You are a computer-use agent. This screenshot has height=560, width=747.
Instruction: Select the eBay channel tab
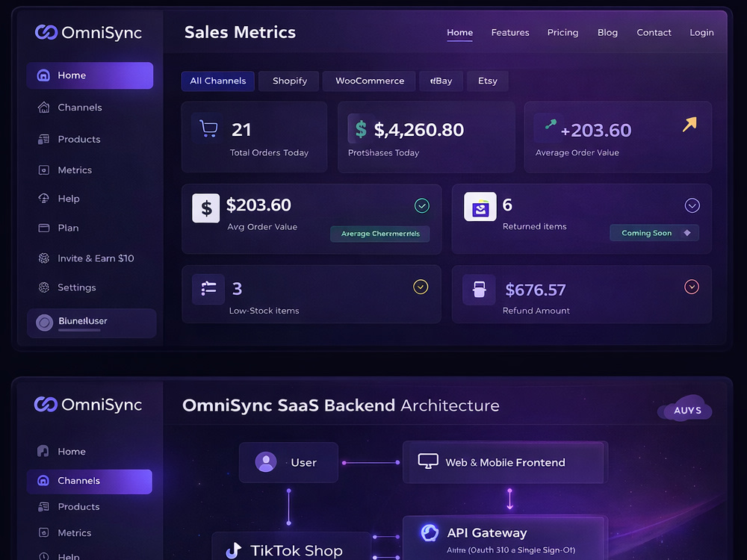tap(441, 81)
